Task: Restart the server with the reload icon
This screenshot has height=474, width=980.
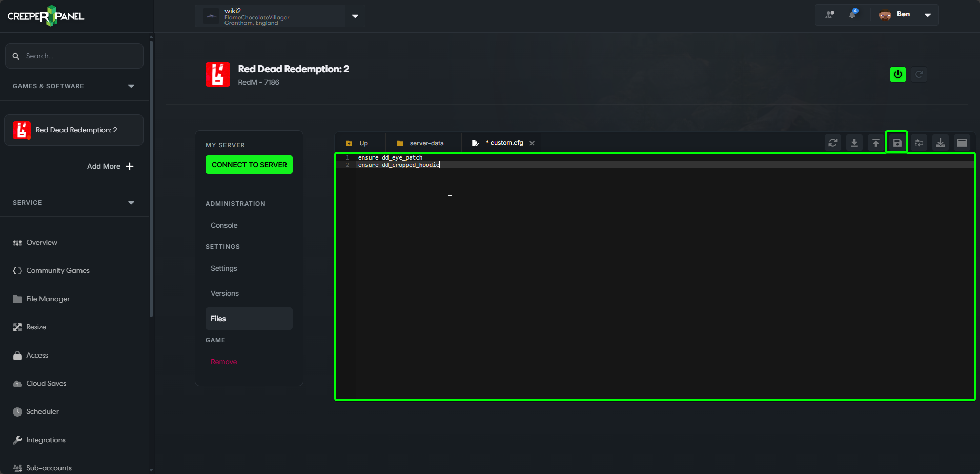Action: 919,74
